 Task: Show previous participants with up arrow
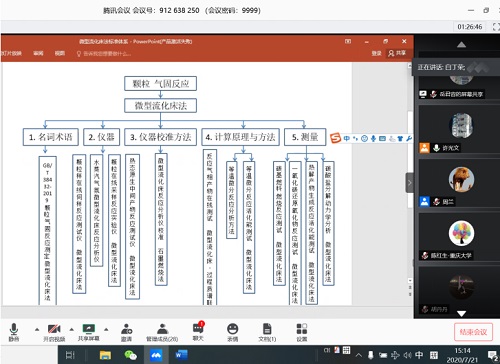[461, 45]
